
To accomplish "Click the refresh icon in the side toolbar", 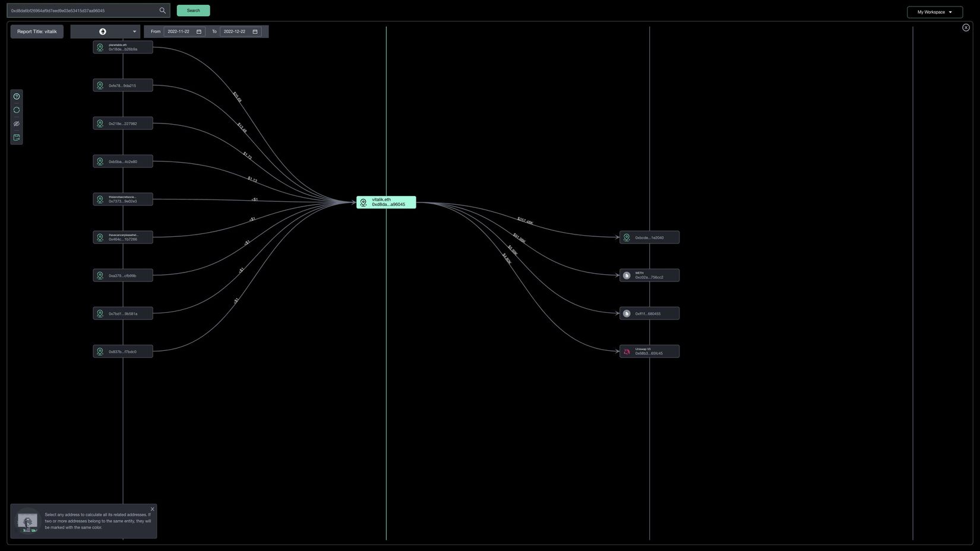I will pyautogui.click(x=17, y=110).
